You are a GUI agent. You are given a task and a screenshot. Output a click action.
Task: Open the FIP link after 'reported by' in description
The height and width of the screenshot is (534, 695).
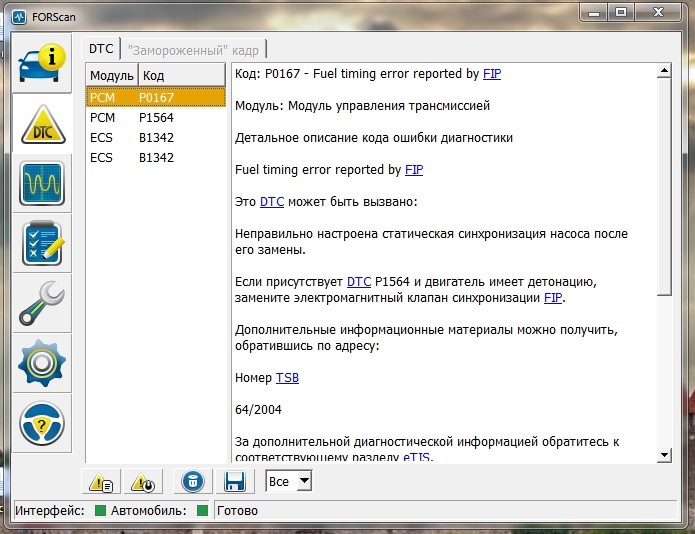point(414,170)
